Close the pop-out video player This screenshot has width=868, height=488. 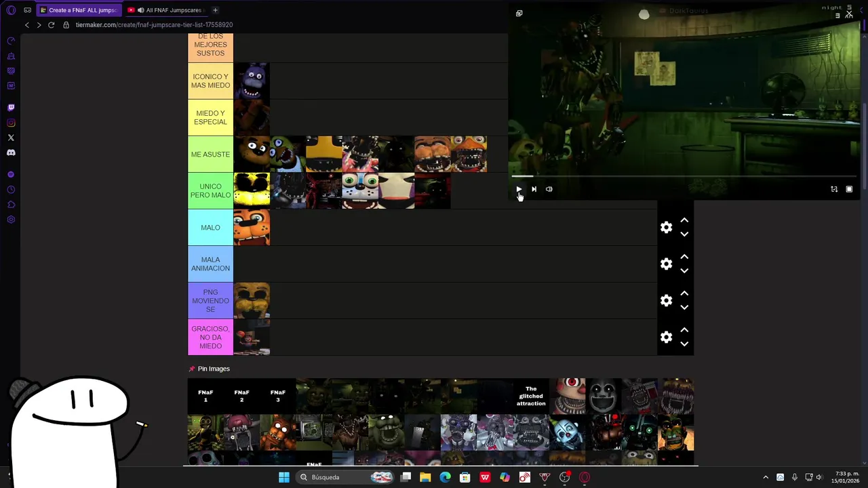[x=849, y=14]
